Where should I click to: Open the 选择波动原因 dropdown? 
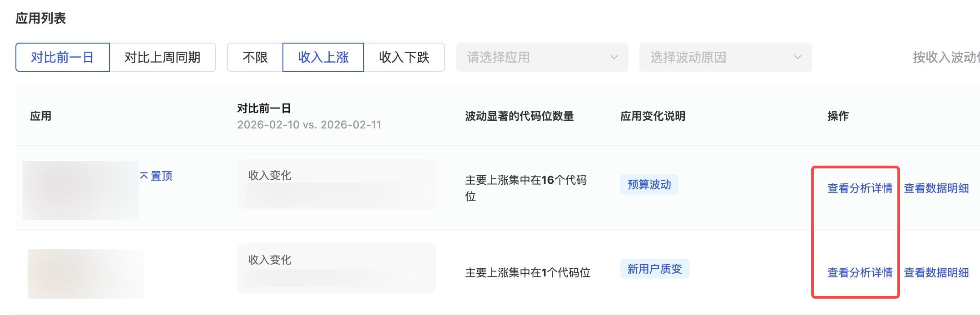pyautogui.click(x=718, y=57)
